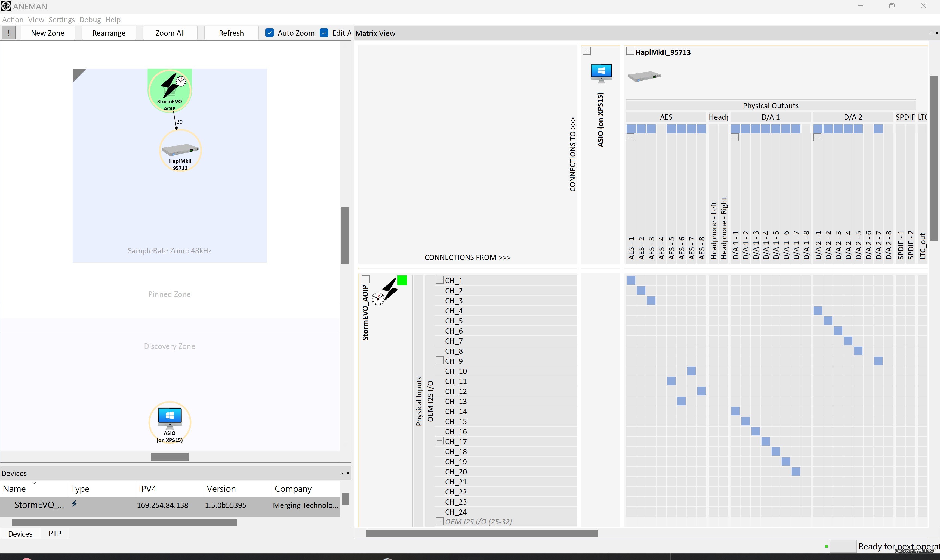This screenshot has width=940, height=560.
Task: Toggle CH_4 to D/A 2 - 1 crosspoint
Action: [x=818, y=311]
